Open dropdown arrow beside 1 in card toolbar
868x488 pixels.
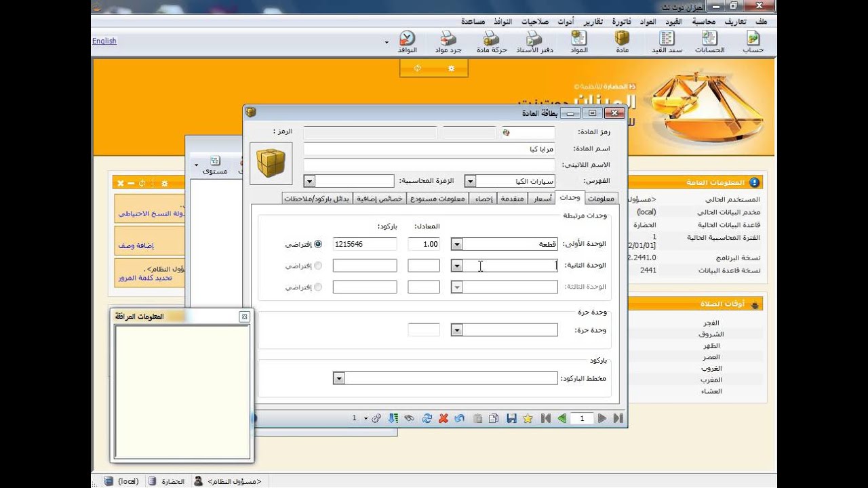366,419
